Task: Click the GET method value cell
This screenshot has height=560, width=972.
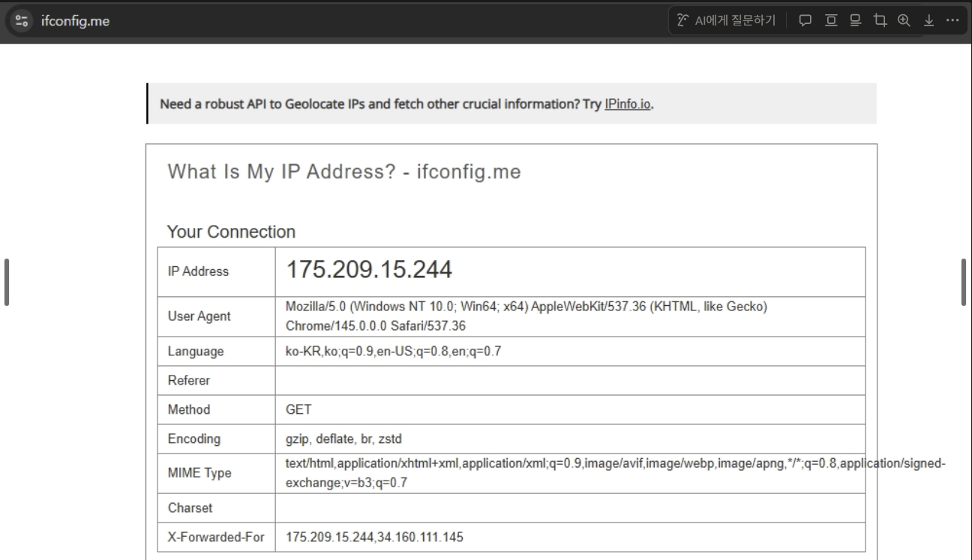Action: click(x=298, y=409)
